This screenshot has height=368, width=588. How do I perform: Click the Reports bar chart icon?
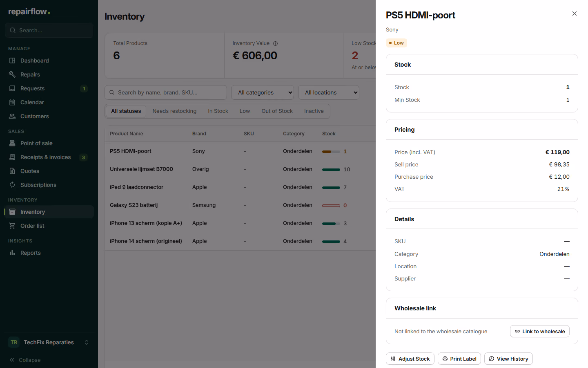[12, 253]
